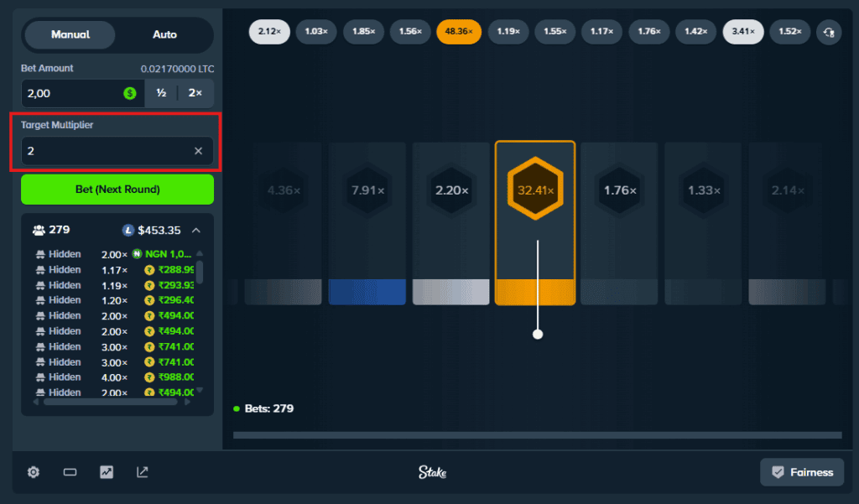859x504 pixels.
Task: Open the game settings gear icon
Action: point(33,472)
